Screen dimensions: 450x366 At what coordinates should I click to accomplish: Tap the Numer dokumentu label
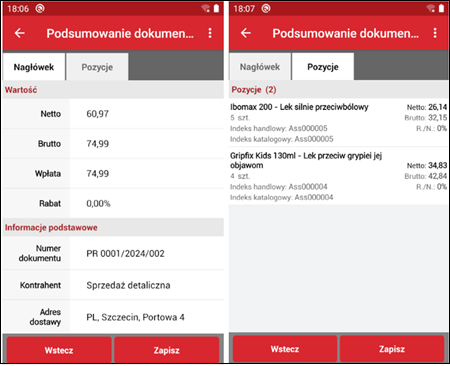tap(40, 253)
